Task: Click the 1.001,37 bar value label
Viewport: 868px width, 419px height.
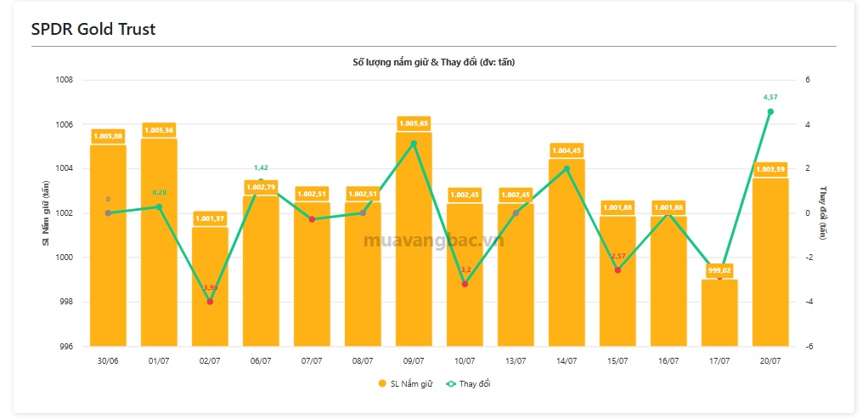Action: (x=210, y=219)
